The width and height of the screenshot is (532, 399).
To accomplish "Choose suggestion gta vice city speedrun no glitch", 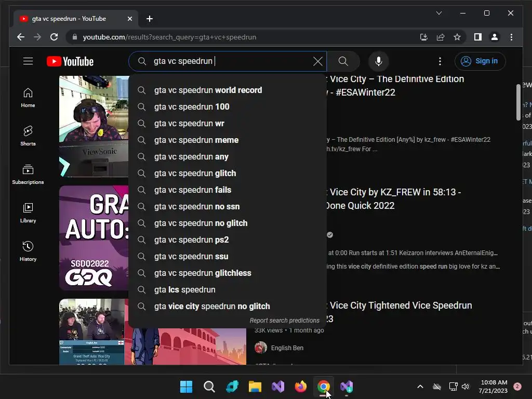I will pyautogui.click(x=228, y=307).
